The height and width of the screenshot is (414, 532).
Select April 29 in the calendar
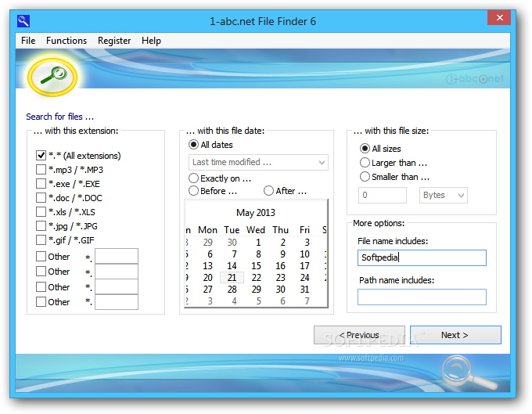[x=207, y=243]
